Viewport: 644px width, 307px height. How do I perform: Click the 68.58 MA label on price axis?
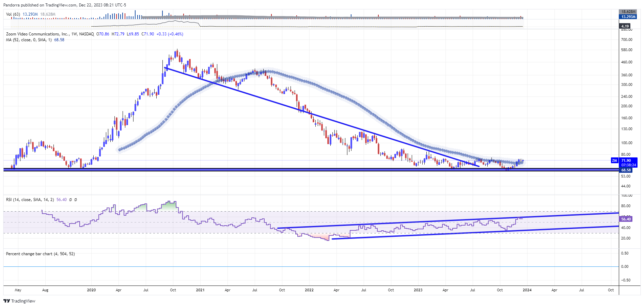click(626, 170)
